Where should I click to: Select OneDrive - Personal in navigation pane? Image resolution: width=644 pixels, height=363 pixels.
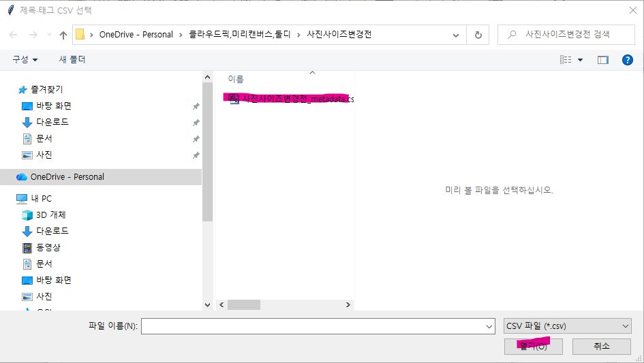point(101,177)
